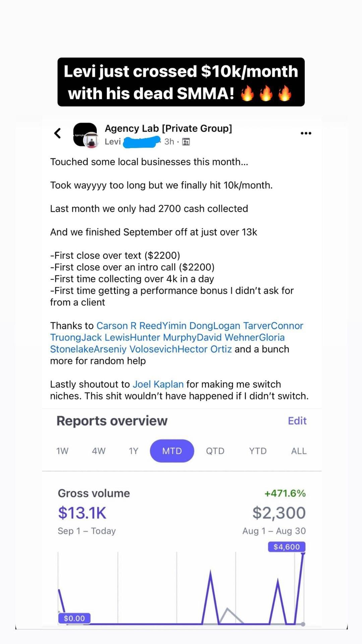Tap the $13.1K gross volume figure

(x=82, y=513)
